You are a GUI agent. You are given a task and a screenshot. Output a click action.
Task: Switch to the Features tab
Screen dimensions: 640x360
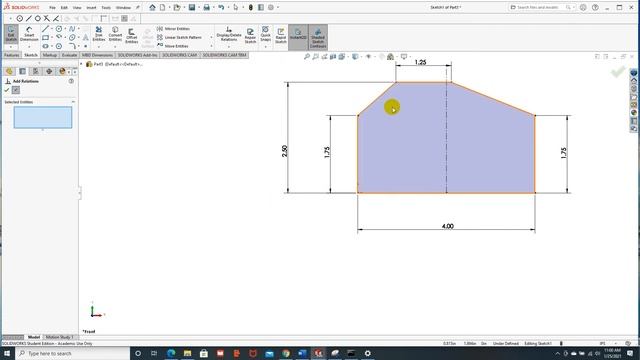(11, 55)
